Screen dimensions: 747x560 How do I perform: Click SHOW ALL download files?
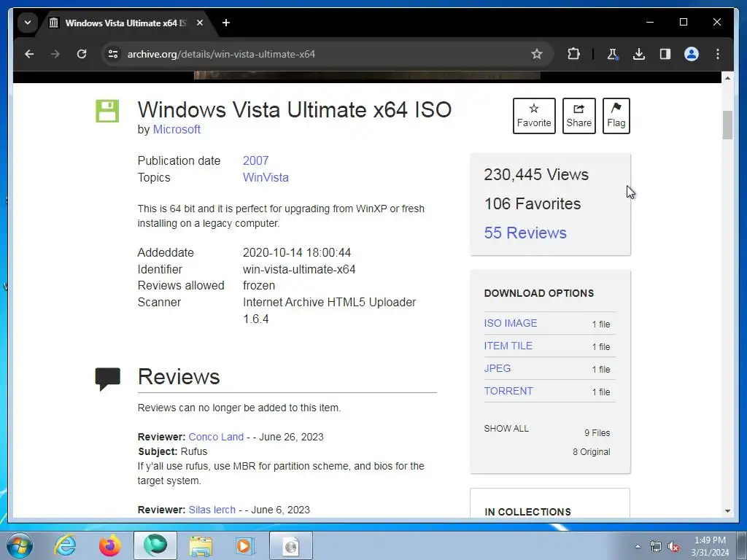(x=506, y=429)
